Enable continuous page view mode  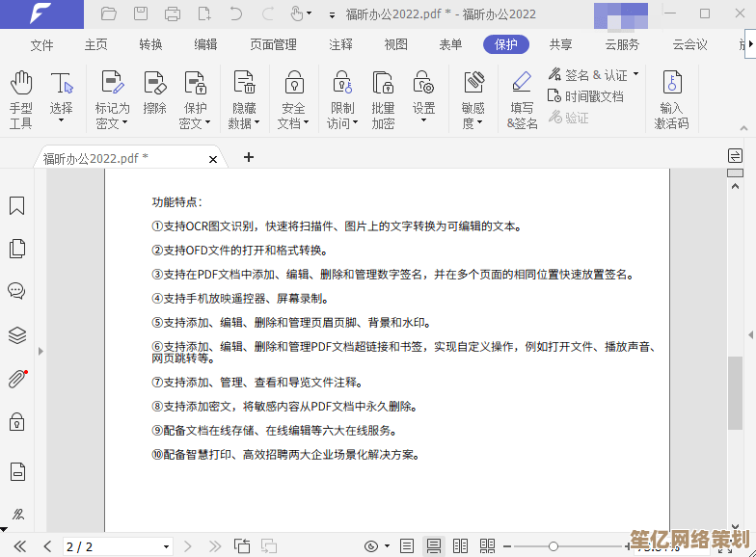tap(434, 546)
